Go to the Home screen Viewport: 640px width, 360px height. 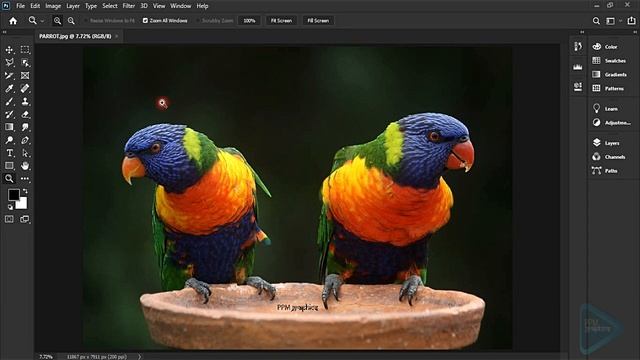tap(13, 20)
